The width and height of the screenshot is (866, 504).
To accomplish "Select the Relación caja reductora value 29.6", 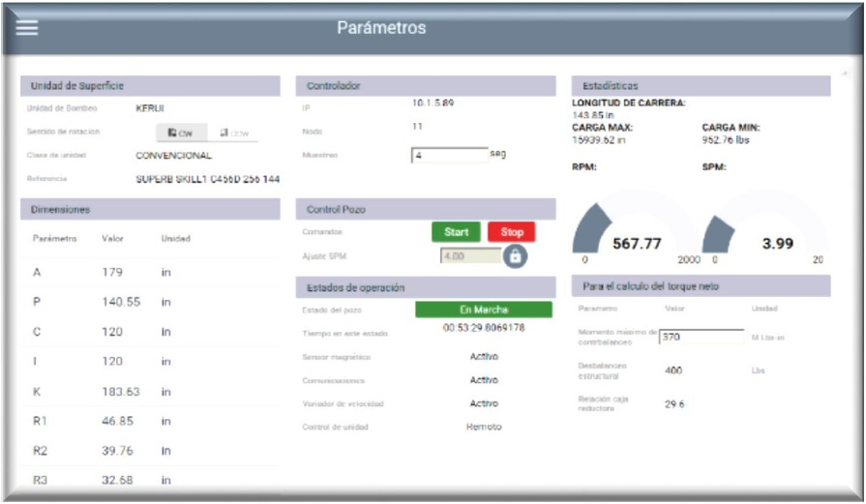I will (674, 404).
